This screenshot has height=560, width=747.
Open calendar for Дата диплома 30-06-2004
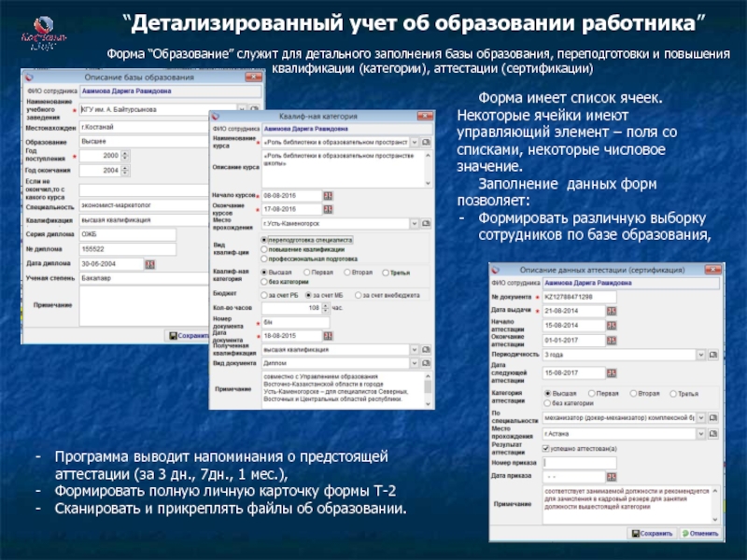coord(150,264)
